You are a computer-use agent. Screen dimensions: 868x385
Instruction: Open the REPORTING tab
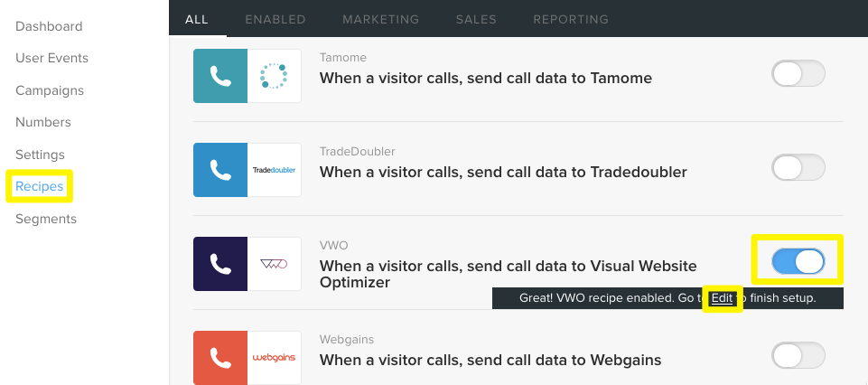[x=571, y=19]
